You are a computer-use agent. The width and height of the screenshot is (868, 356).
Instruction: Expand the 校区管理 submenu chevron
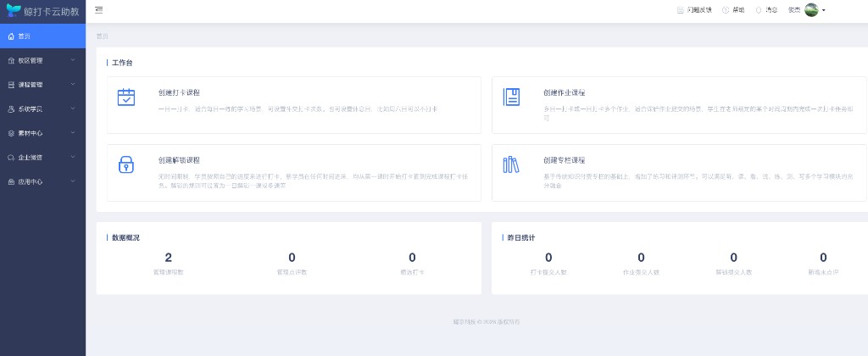pos(73,60)
